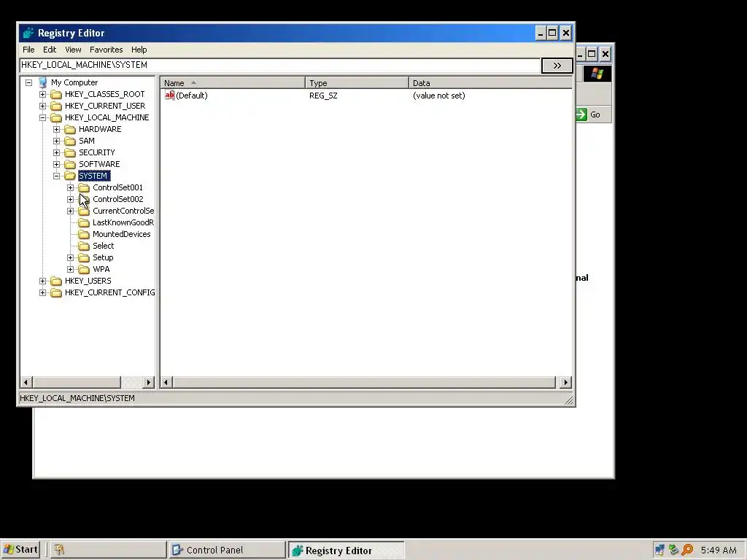This screenshot has height=560, width=747.
Task: Expand the WPA key
Action: [71, 269]
